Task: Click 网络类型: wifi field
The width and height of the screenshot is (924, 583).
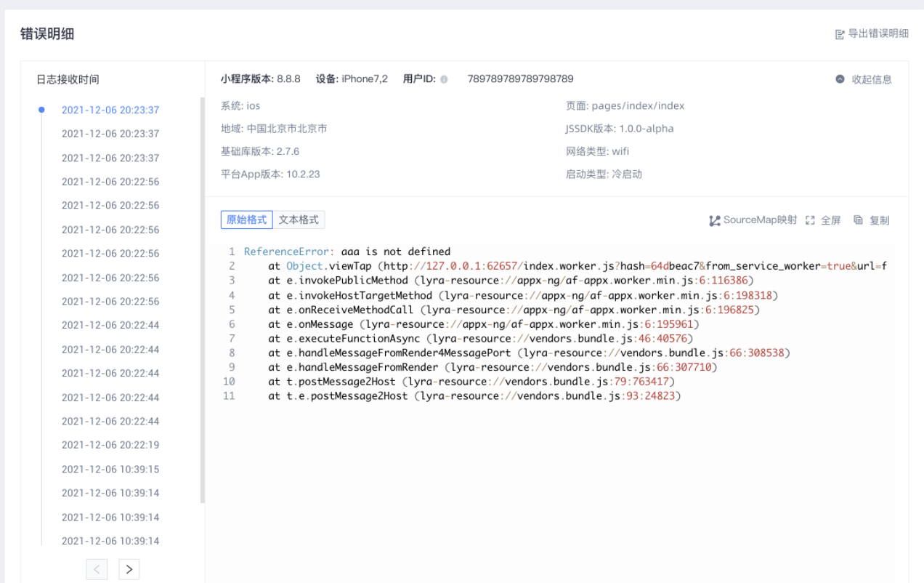Action: pyautogui.click(x=597, y=151)
